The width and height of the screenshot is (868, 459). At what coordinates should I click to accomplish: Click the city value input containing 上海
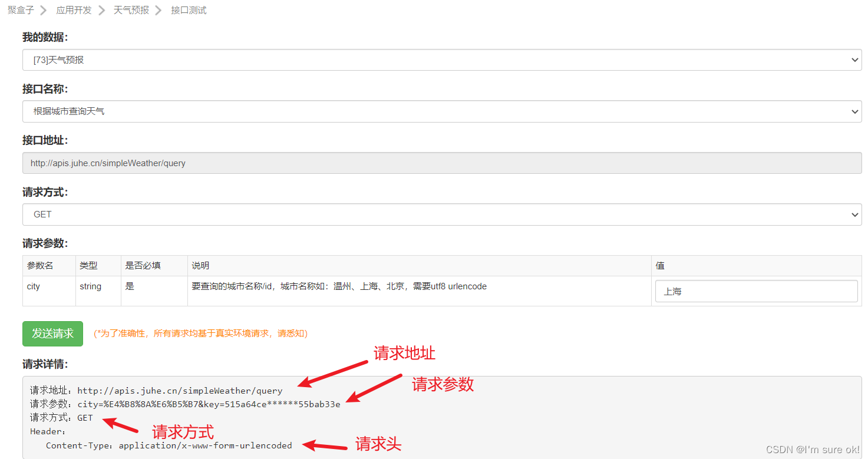[757, 291]
